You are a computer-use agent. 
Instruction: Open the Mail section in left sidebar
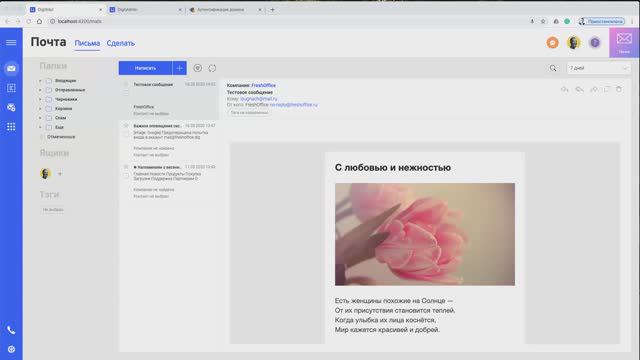[11, 68]
